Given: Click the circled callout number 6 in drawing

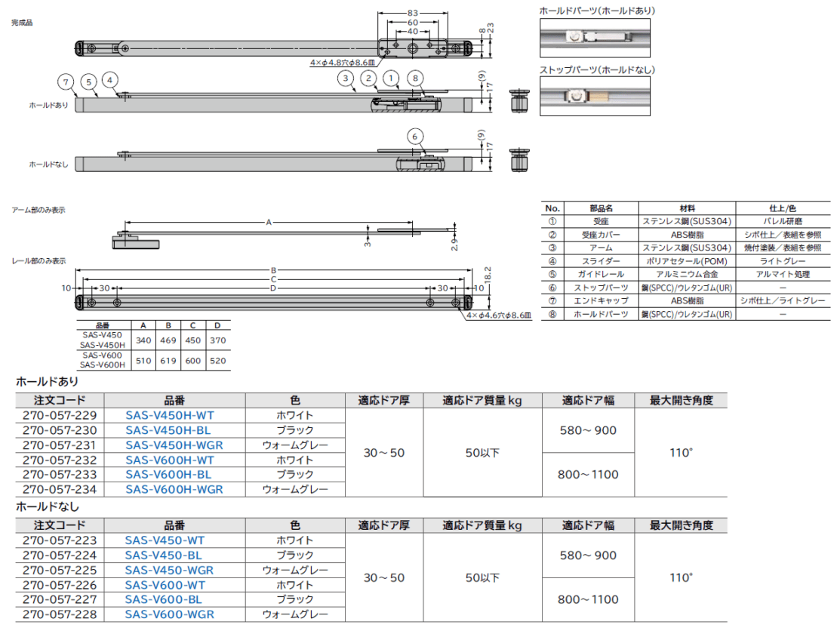Looking at the screenshot, I should (414, 137).
